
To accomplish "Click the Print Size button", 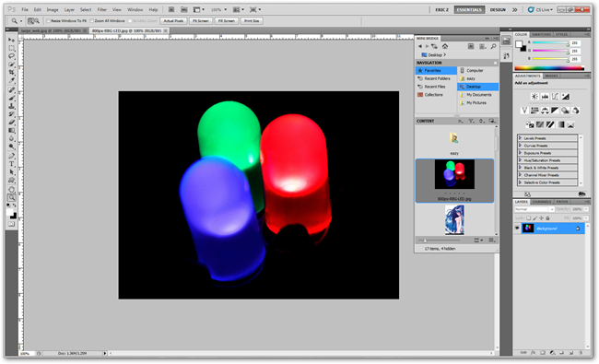I will click(x=252, y=21).
